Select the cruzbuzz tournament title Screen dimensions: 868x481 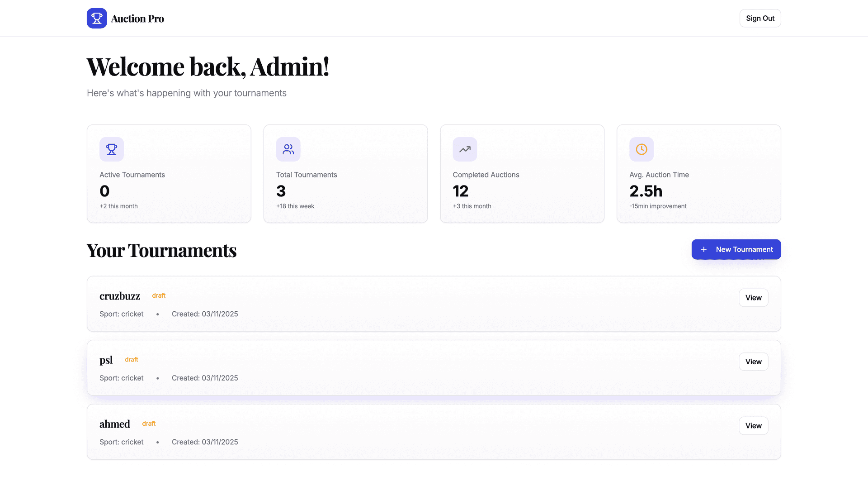tap(119, 296)
